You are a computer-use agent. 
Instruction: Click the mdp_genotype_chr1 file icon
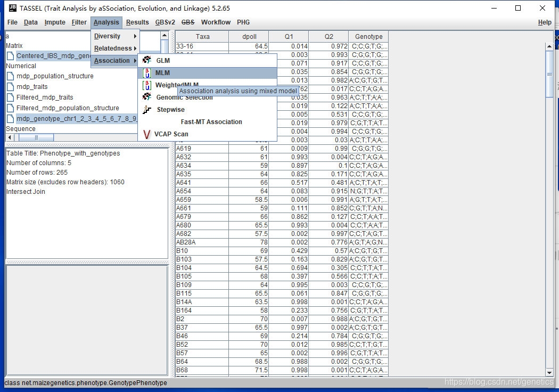[x=10, y=119]
